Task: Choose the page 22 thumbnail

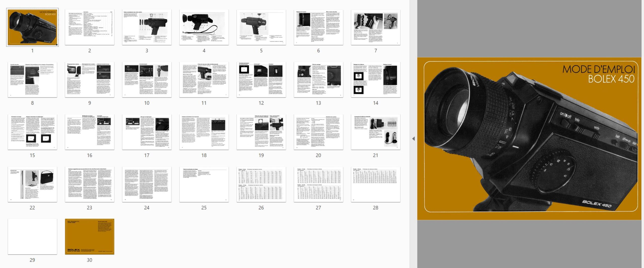Action: coord(32,184)
